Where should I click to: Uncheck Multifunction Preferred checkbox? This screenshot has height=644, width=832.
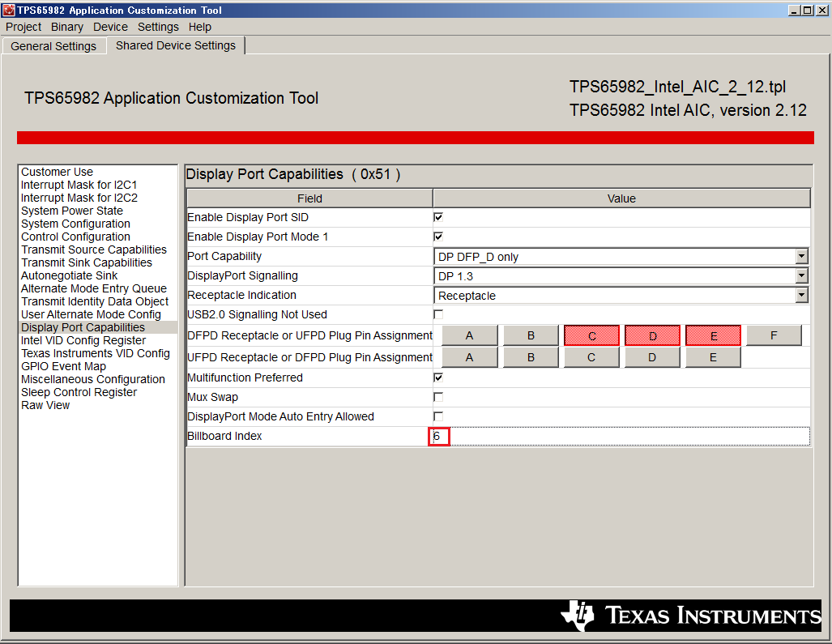click(438, 377)
